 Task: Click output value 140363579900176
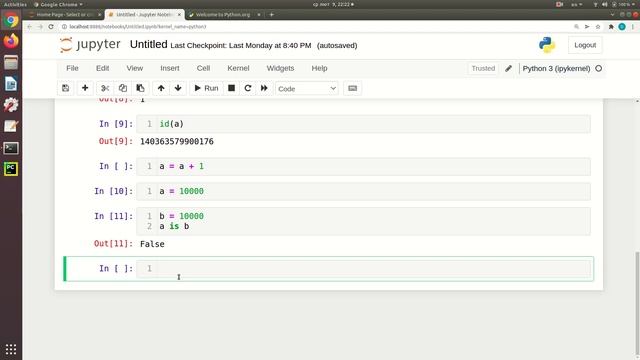[177, 141]
